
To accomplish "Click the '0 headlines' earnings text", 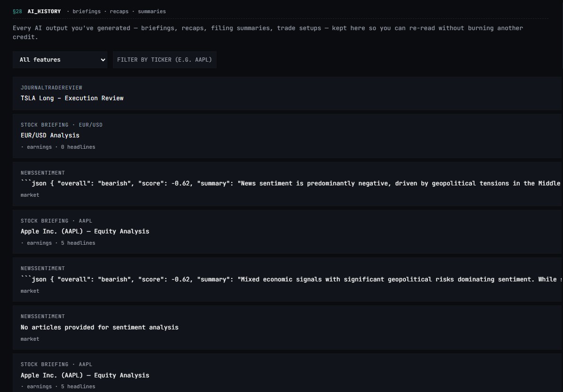I will pos(58,147).
